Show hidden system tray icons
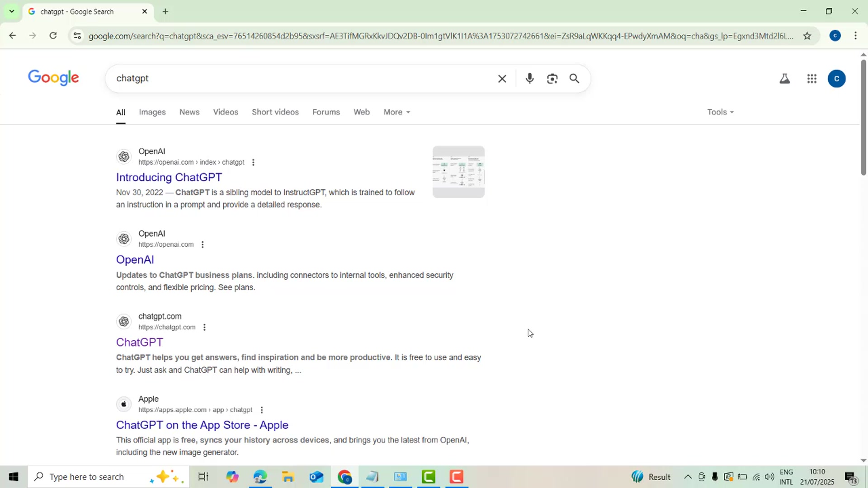This screenshot has width=868, height=488. click(x=688, y=477)
